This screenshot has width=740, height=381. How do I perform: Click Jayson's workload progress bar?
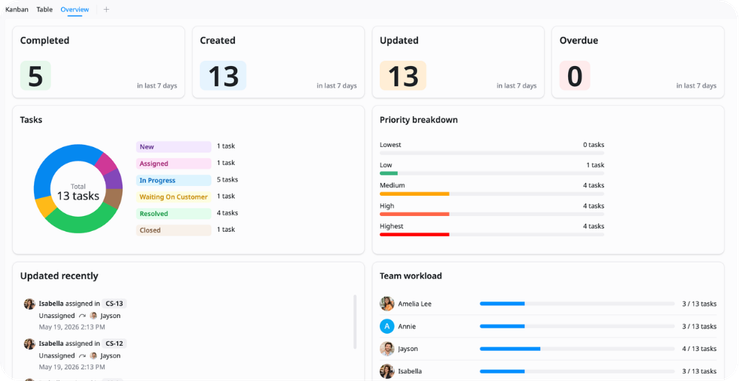(577, 349)
